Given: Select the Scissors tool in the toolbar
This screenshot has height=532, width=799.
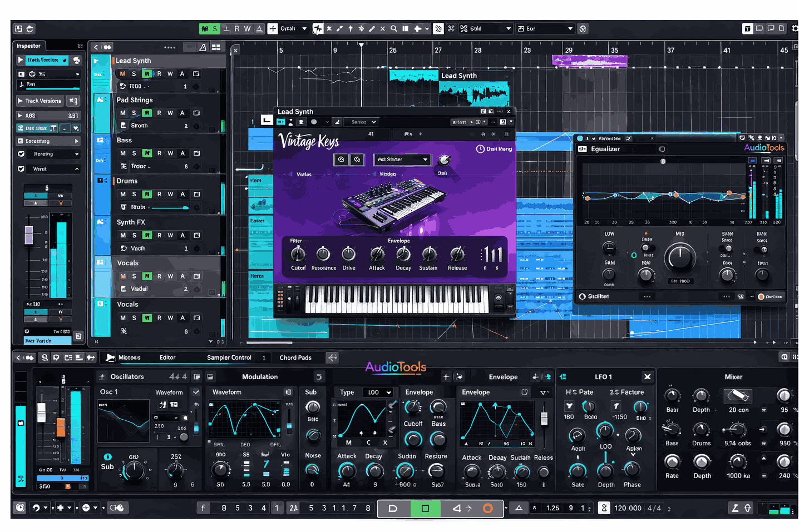Looking at the screenshot, I should 451,28.
